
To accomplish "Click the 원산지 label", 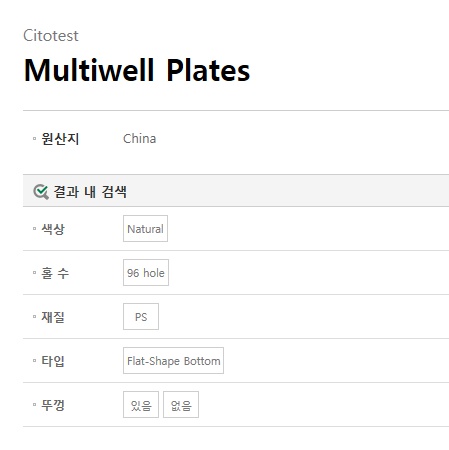I will coord(60,139).
